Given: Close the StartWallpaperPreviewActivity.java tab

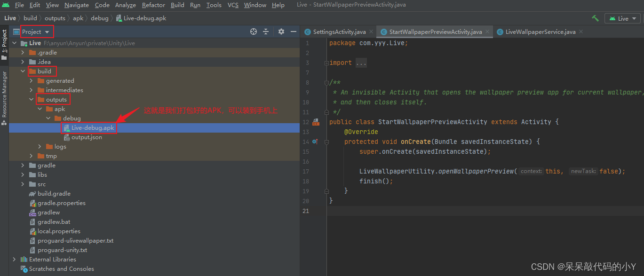Looking at the screenshot, I should [487, 32].
